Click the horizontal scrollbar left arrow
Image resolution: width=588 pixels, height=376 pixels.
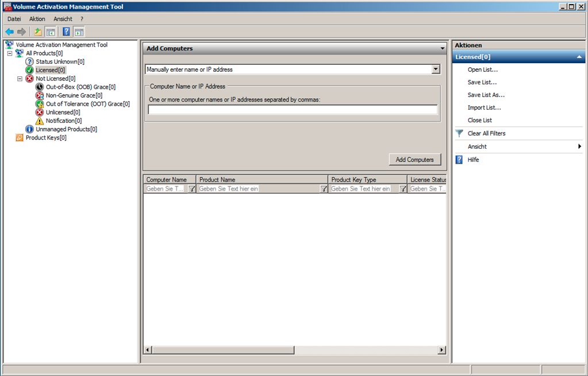point(148,350)
